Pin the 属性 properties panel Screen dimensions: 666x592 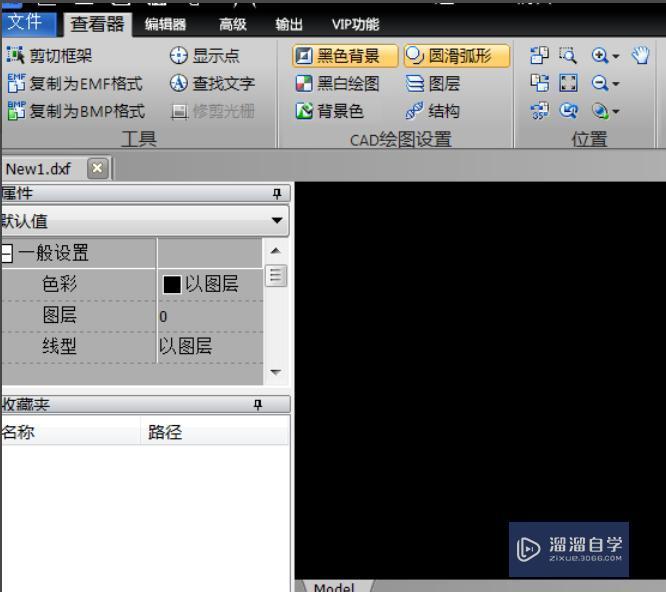pyautogui.click(x=277, y=194)
